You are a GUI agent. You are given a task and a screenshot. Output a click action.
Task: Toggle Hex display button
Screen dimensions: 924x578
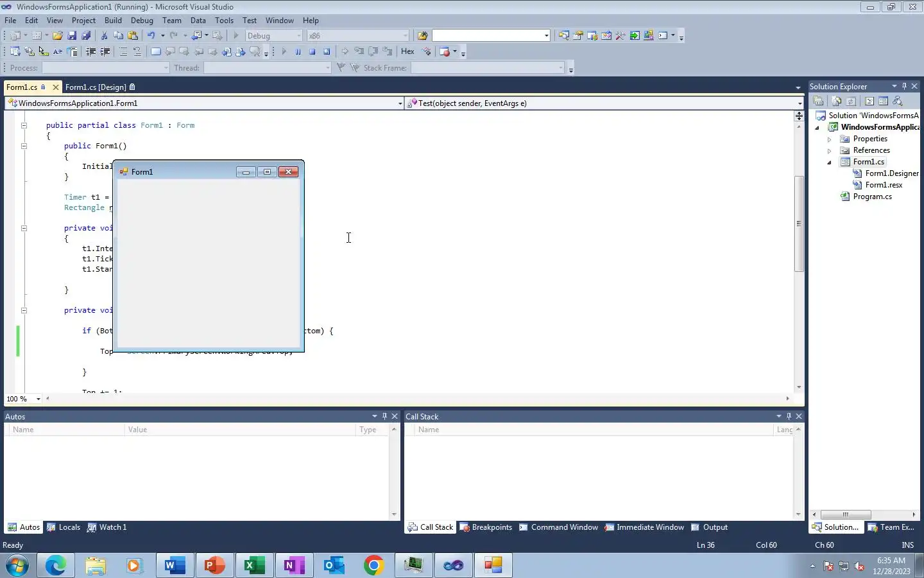pyautogui.click(x=407, y=51)
